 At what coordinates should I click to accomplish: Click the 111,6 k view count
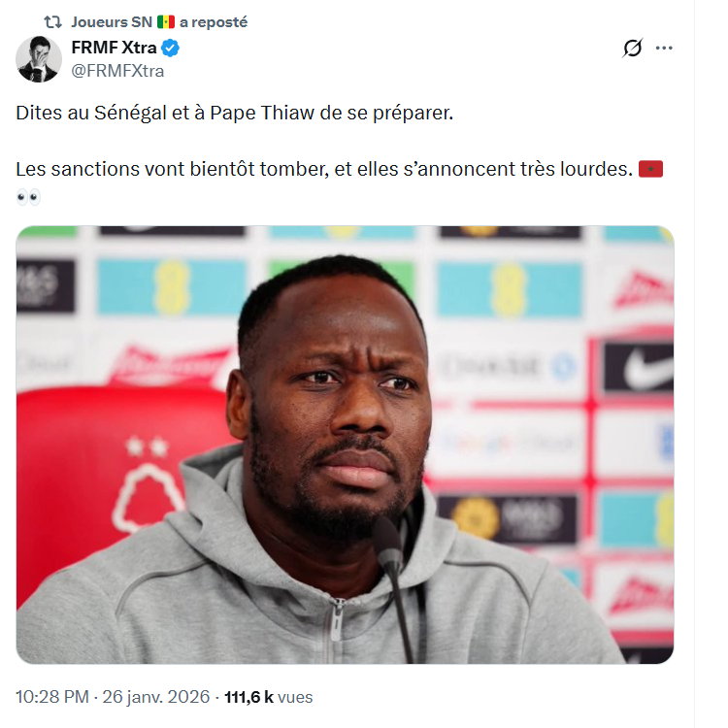pos(249,697)
